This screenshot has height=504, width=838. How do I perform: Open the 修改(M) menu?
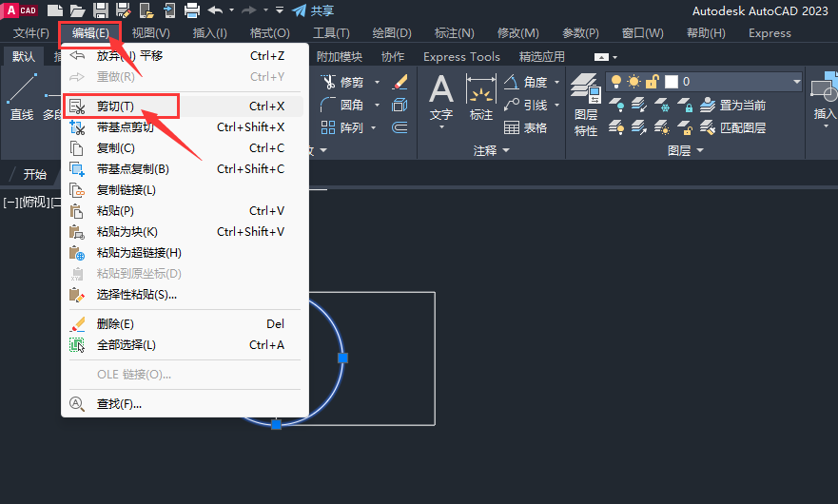(x=517, y=33)
